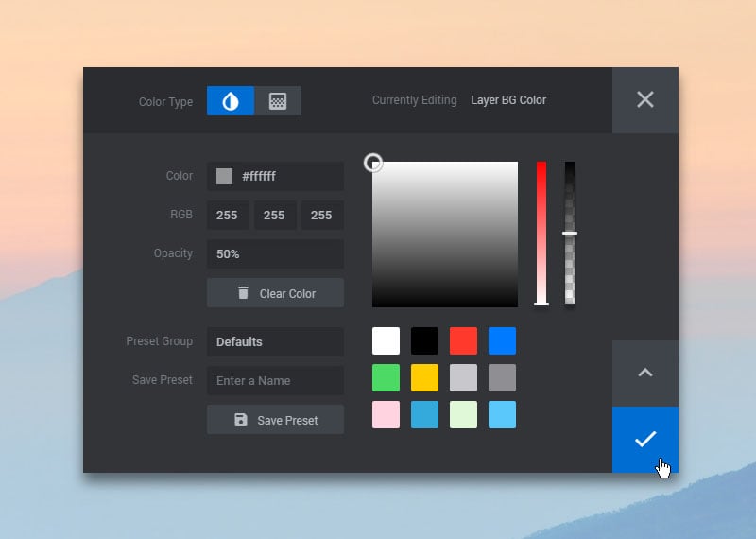
Task: Choose the light gray preset swatch
Action: click(463, 378)
